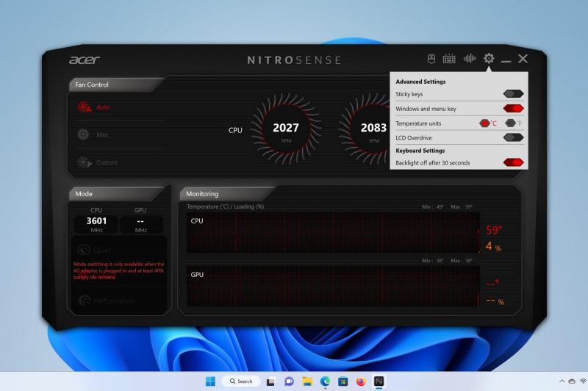Select Quiet power mode
The image size is (588, 391).
click(x=95, y=250)
